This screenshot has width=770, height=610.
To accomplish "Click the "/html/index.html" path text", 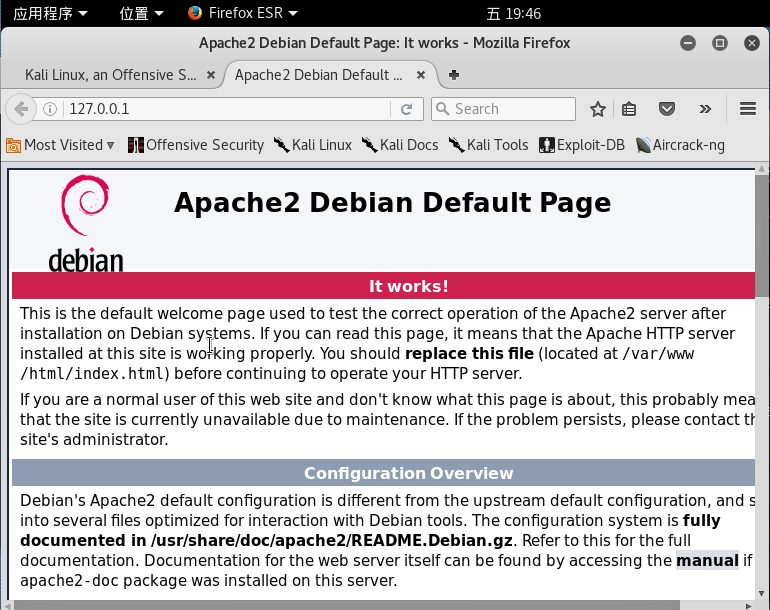I will [x=92, y=374].
